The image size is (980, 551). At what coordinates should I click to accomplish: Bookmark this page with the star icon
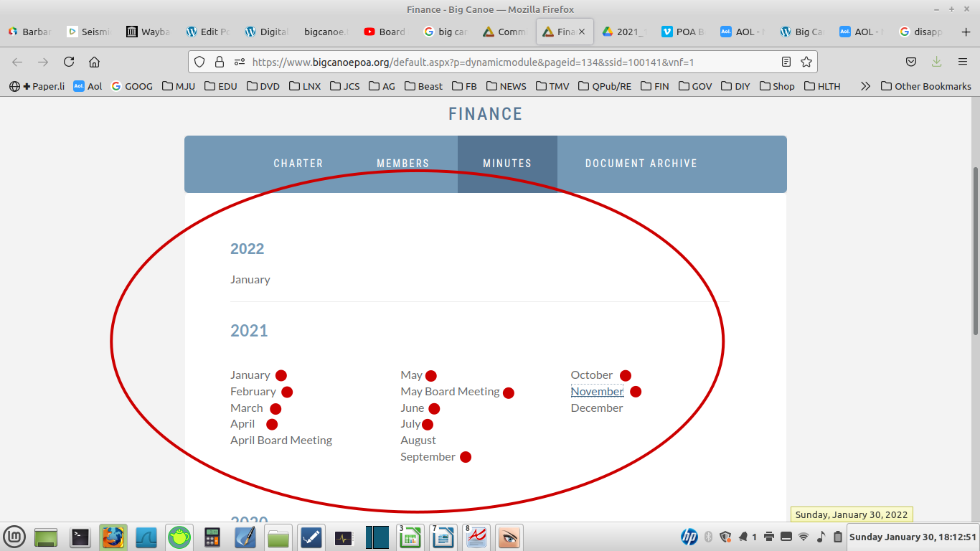806,62
